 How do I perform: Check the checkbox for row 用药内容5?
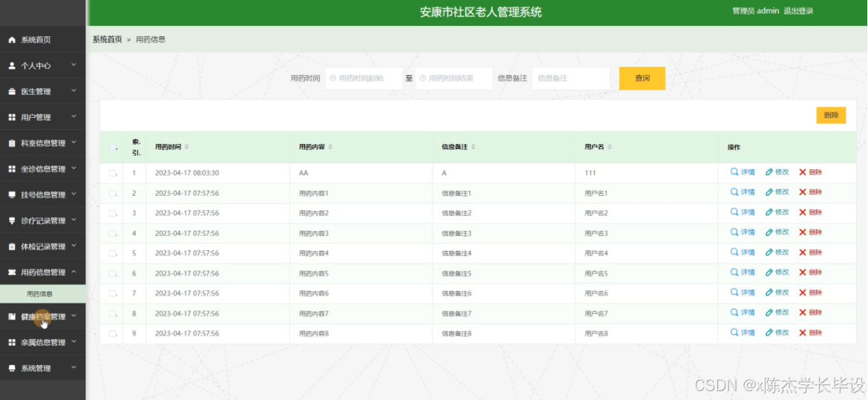[x=112, y=273]
